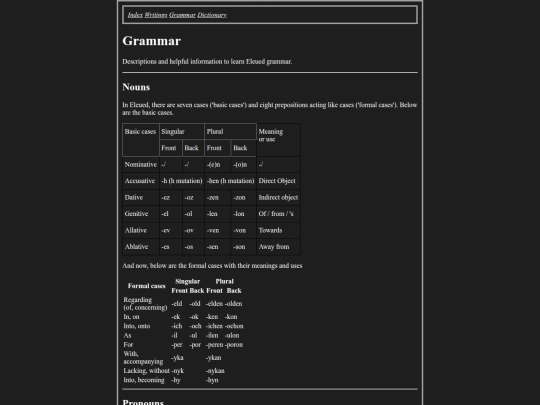Select the '-per' formal case cell

tap(177, 345)
